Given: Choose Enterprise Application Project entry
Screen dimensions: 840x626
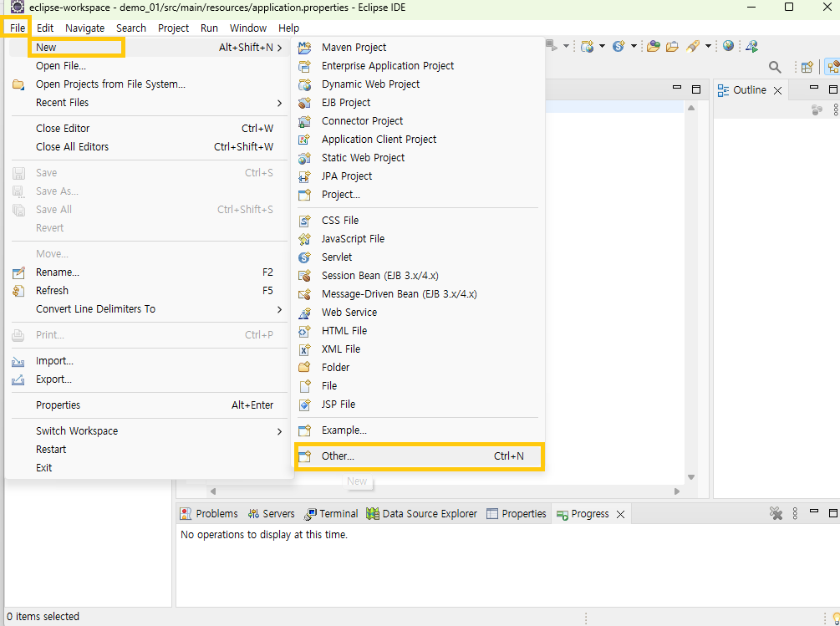Looking at the screenshot, I should (x=419, y=66).
